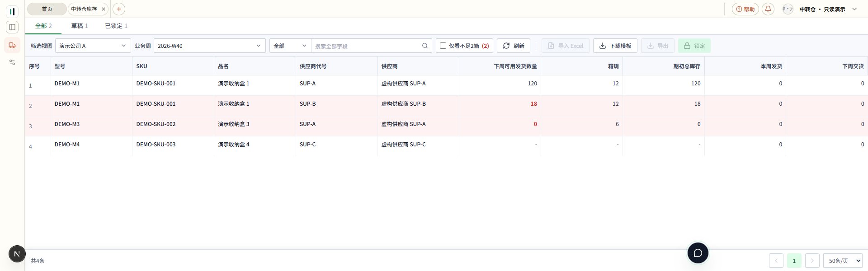Show the 已锁定 1 filter tab

[116, 26]
